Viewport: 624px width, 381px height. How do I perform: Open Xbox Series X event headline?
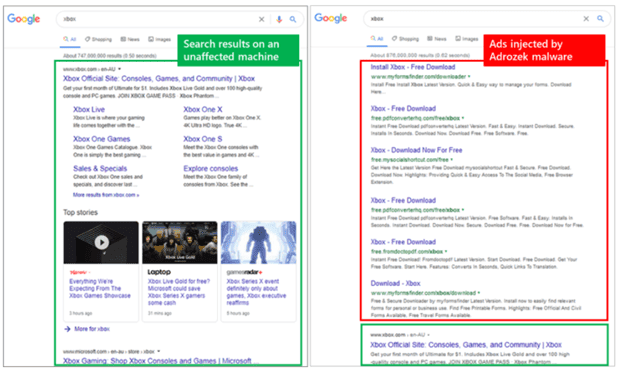256,292
